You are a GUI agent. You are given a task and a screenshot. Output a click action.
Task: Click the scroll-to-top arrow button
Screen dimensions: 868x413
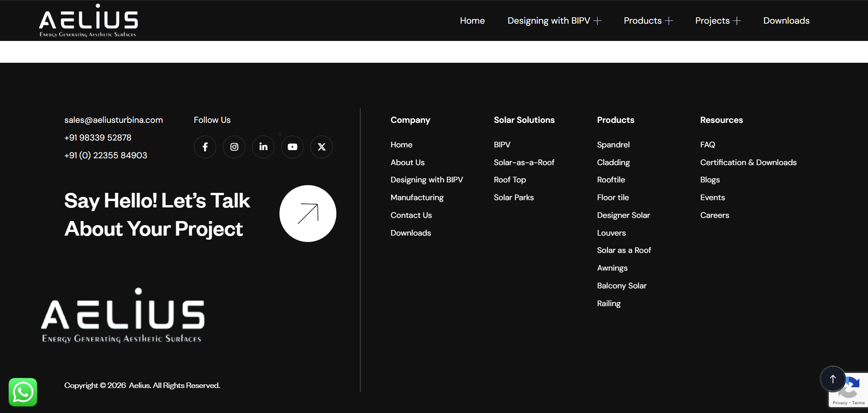832,379
